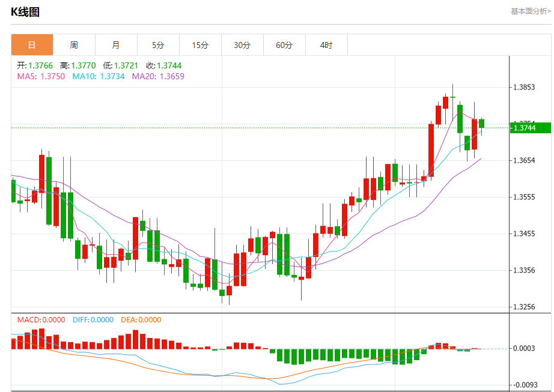Click the 低:1.3721 low value
The height and width of the screenshot is (392, 554).
121,65
